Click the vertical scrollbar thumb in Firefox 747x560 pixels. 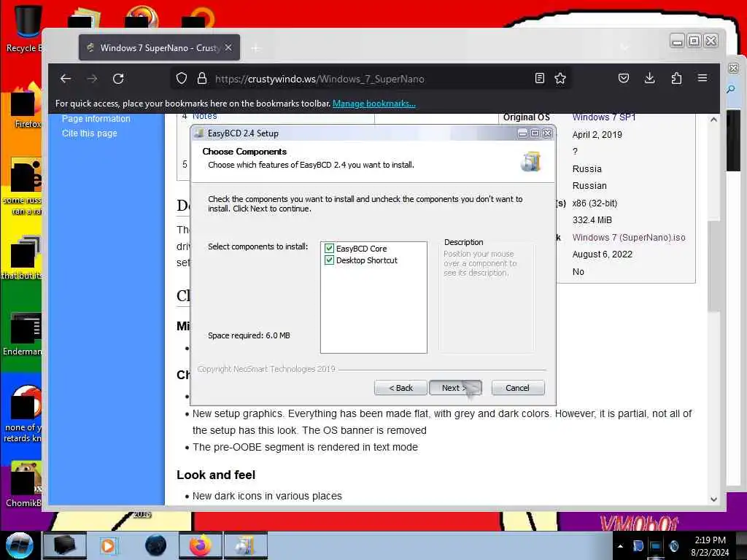pyautogui.click(x=713, y=265)
